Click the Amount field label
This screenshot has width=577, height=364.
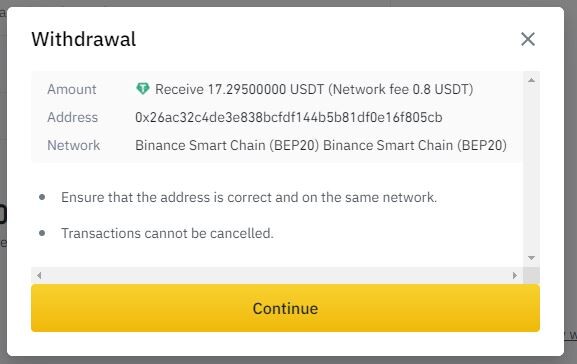click(71, 89)
